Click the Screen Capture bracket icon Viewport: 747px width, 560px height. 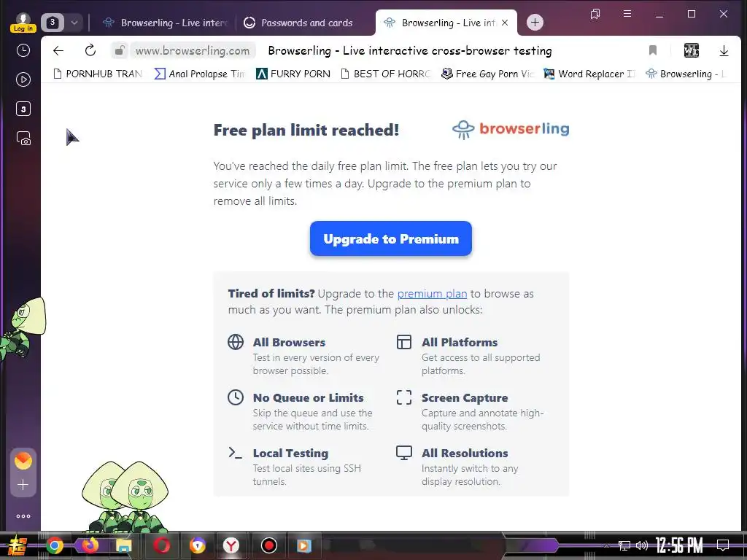pyautogui.click(x=404, y=397)
